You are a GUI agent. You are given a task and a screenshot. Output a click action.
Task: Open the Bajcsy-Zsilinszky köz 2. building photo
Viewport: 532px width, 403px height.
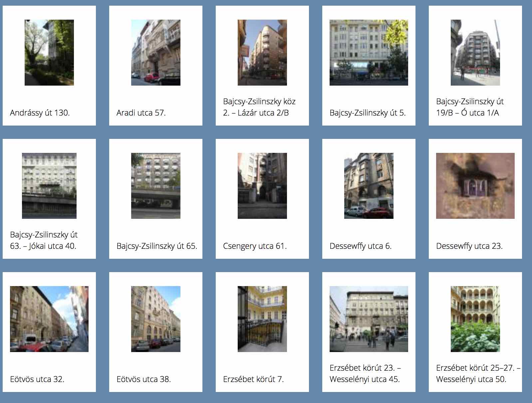click(262, 53)
